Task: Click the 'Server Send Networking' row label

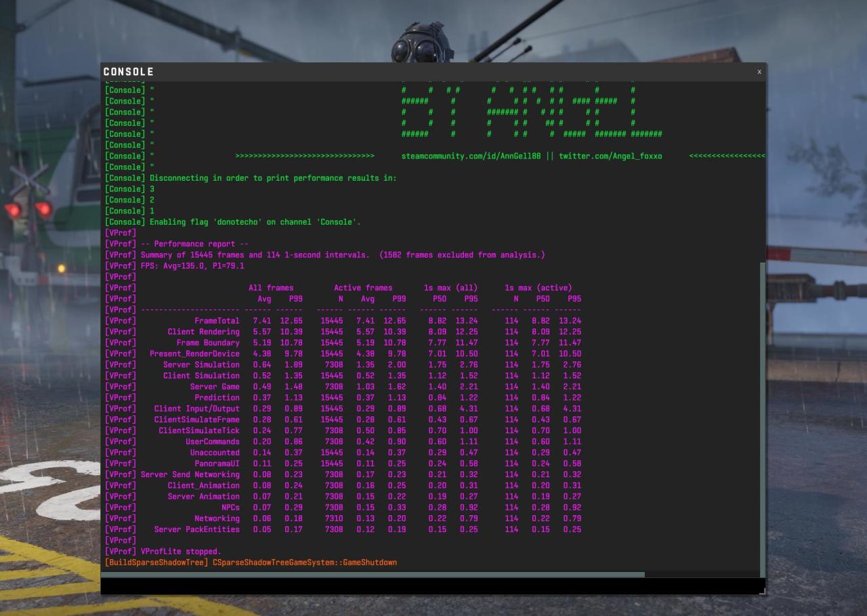Action: 190,475
